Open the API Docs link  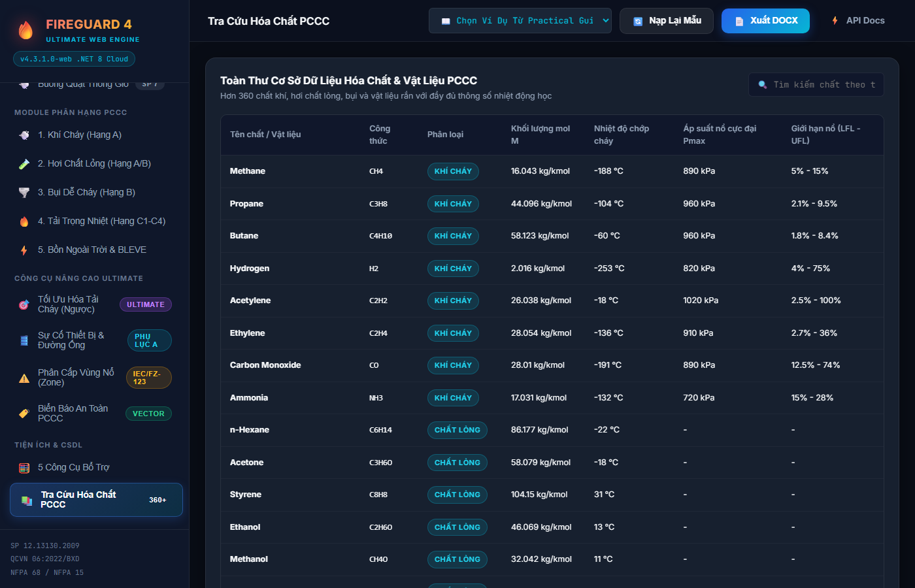click(x=857, y=21)
